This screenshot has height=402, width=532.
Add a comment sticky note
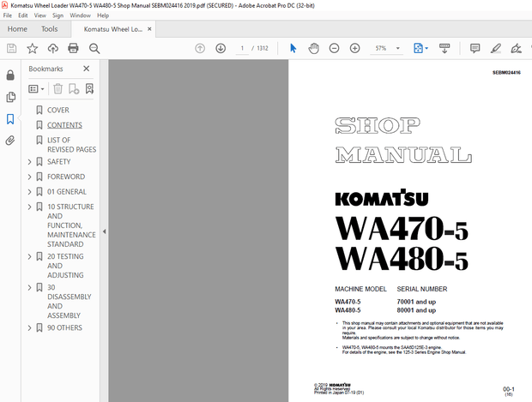click(475, 49)
